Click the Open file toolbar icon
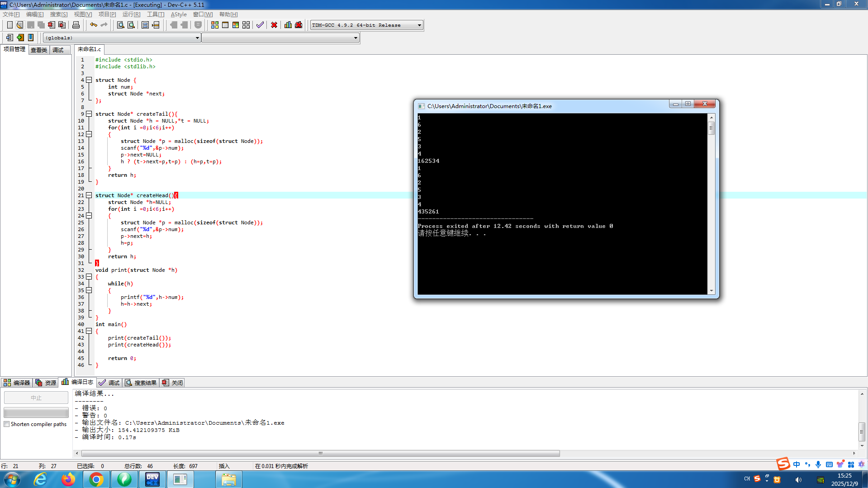Screen dimensions: 868x488 [20, 25]
